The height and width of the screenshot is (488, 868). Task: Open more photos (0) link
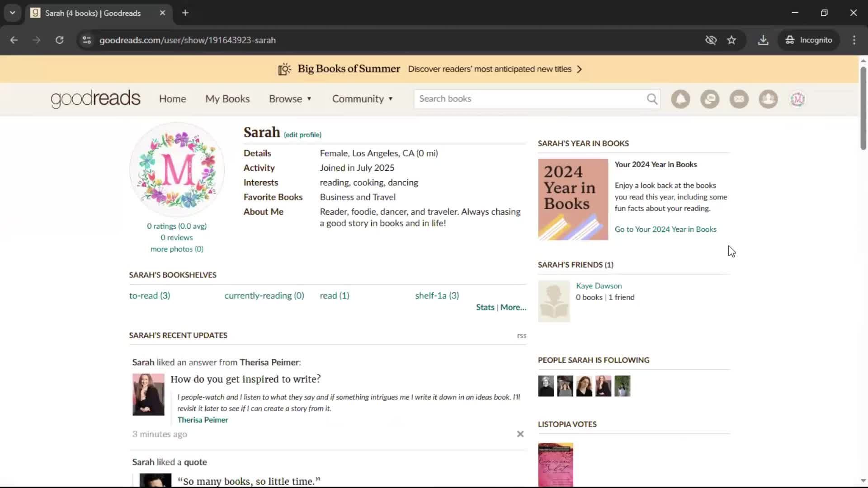[x=177, y=249]
